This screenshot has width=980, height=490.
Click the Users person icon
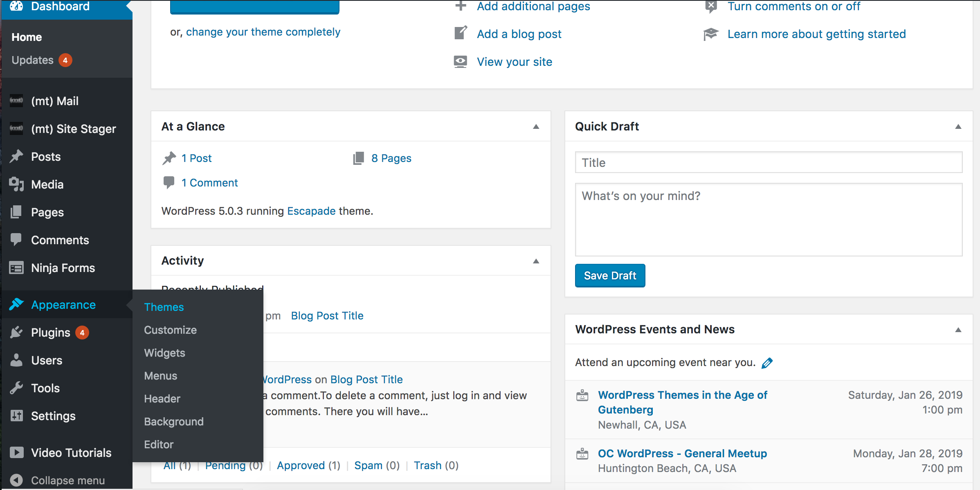[x=16, y=360]
